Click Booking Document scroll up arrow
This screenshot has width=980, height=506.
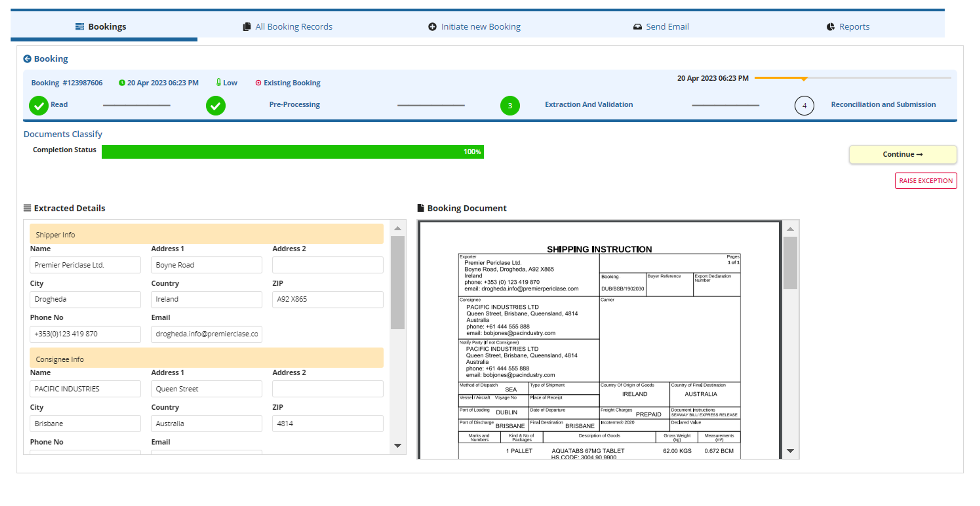(x=790, y=229)
